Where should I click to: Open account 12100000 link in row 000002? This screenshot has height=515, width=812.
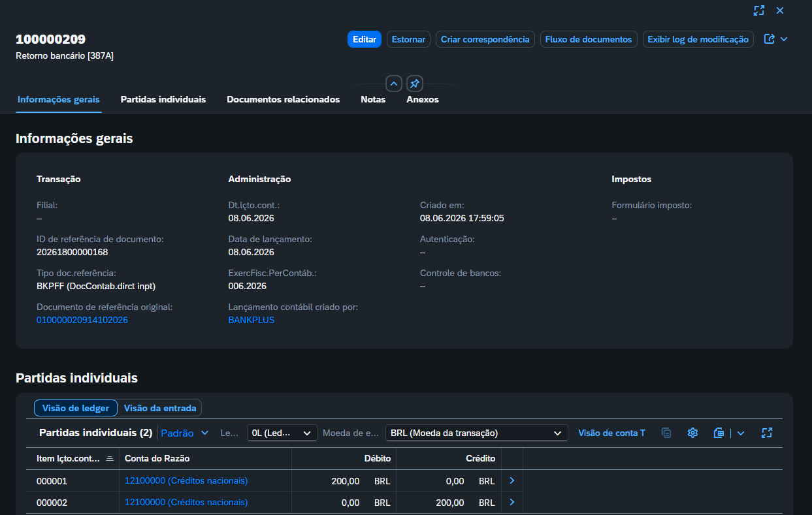186,502
